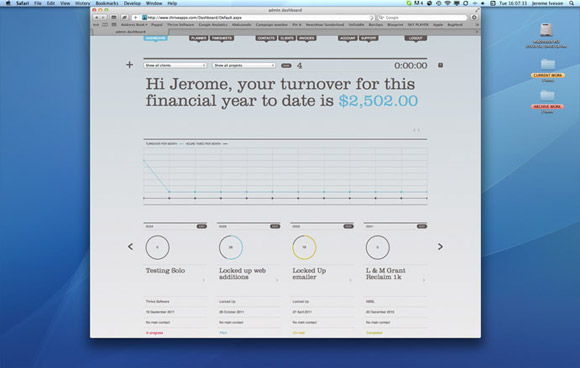Expand L & M Grant Reclaim chevron
580x368 pixels.
(x=424, y=280)
